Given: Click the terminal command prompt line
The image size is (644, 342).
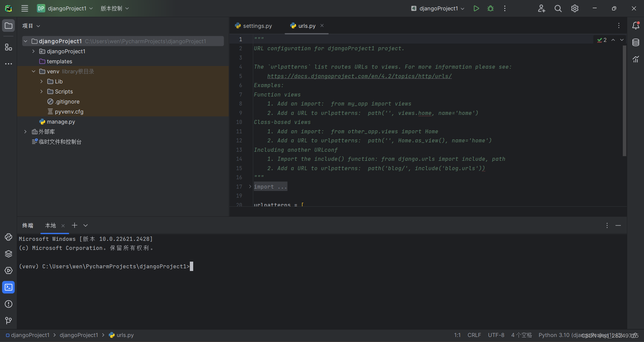Looking at the screenshot, I should coord(106,266).
